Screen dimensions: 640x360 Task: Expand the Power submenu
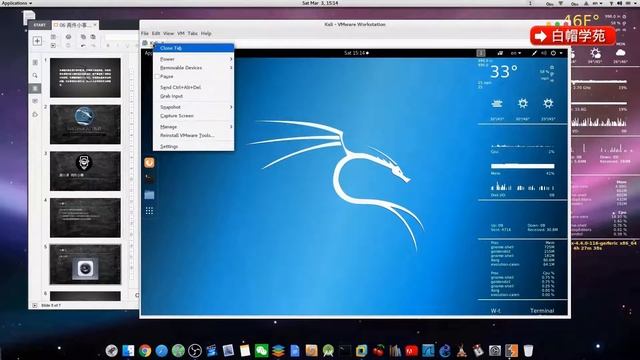(193, 59)
